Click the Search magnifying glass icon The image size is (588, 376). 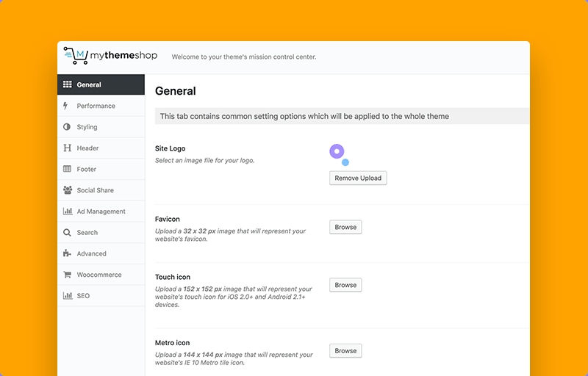tap(67, 233)
